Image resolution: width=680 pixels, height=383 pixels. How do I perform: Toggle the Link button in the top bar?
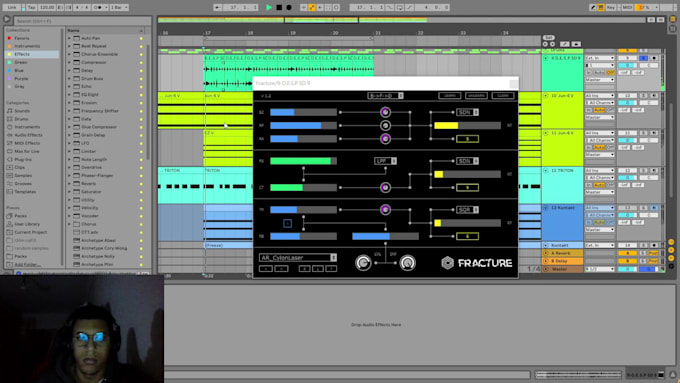pyautogui.click(x=11, y=7)
